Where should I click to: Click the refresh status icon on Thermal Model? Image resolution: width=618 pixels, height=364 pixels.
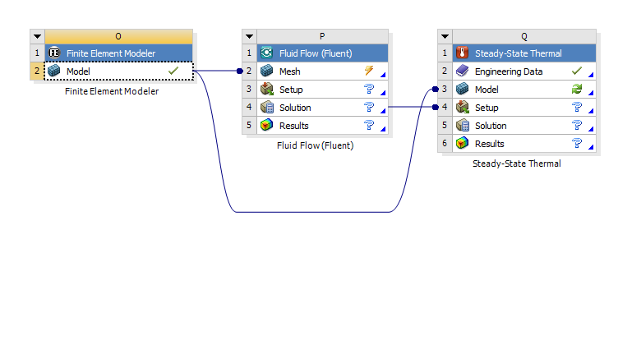click(x=577, y=89)
